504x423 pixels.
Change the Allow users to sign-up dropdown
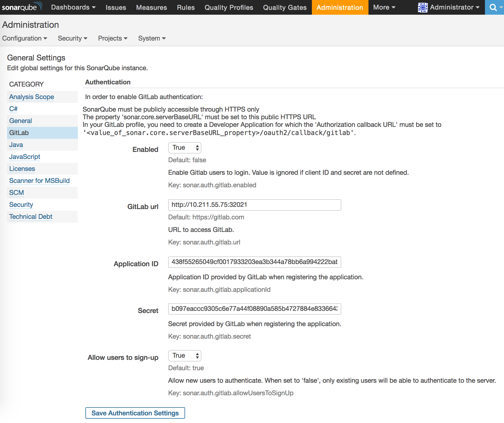(x=185, y=356)
